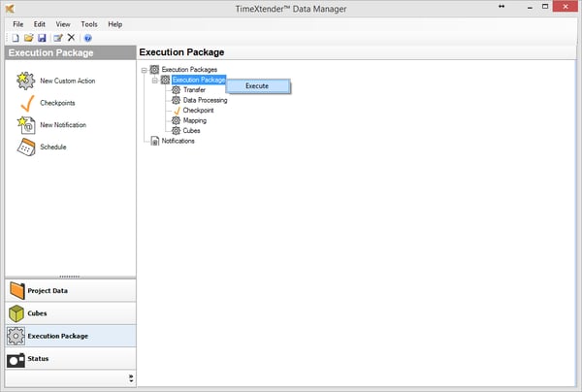Open the View menu

63,24
